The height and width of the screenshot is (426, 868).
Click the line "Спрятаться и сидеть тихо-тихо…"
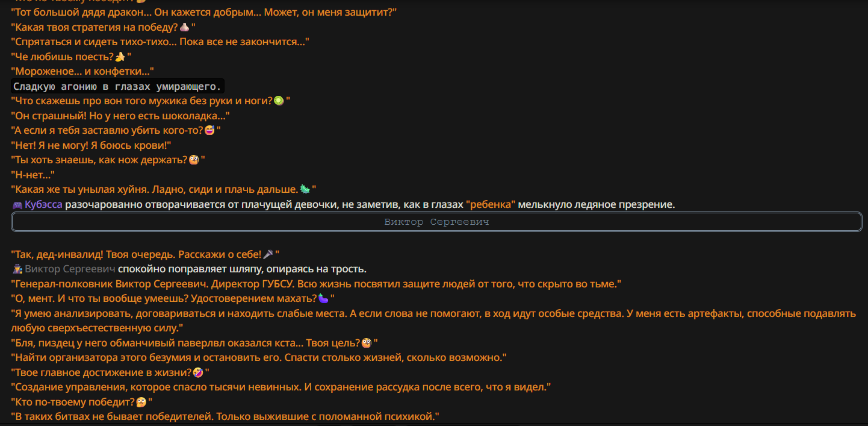[x=160, y=42]
